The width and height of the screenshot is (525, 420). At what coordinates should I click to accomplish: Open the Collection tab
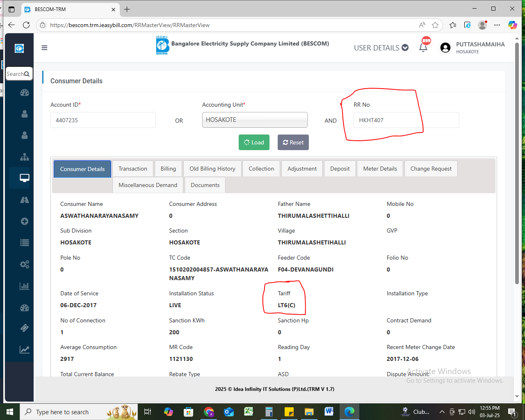click(x=261, y=169)
